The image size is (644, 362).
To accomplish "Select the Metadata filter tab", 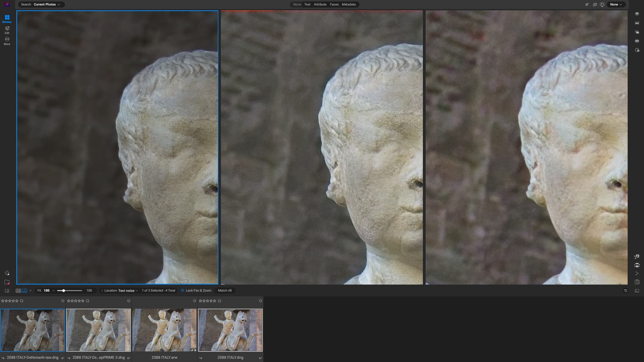I will pyautogui.click(x=348, y=5).
